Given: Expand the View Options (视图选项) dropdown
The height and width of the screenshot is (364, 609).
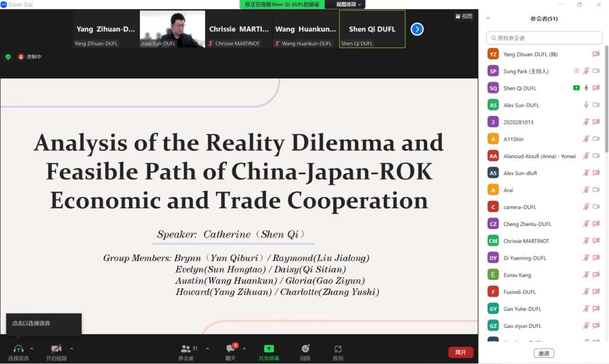Looking at the screenshot, I should point(349,4).
